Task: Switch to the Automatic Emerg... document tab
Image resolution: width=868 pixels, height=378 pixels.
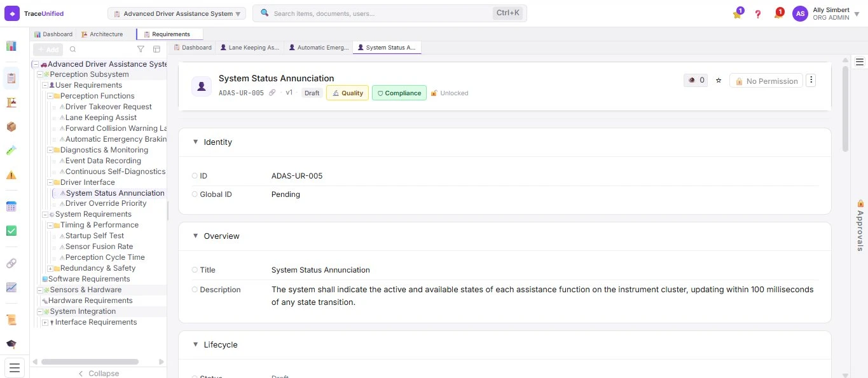Action: (319, 48)
